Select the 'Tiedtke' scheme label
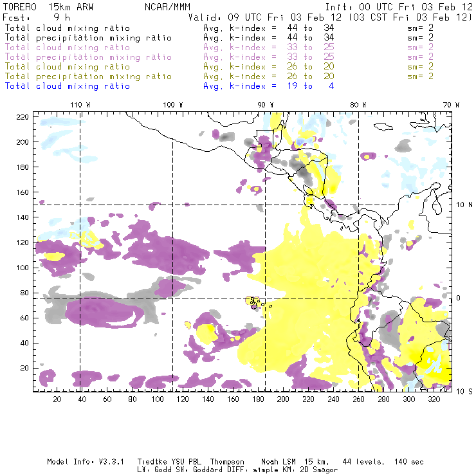The image size is (476, 476). [x=152, y=462]
